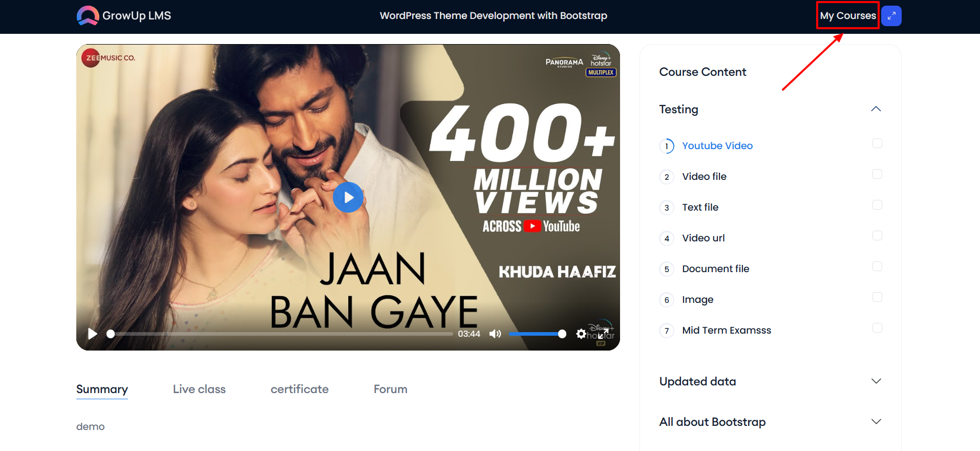Open the Video file lesson

pyautogui.click(x=704, y=176)
